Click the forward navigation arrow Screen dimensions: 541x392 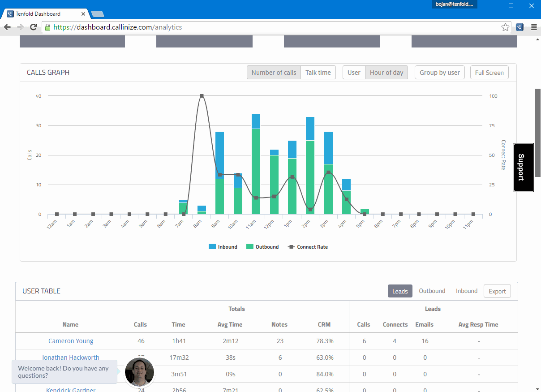[x=20, y=27]
